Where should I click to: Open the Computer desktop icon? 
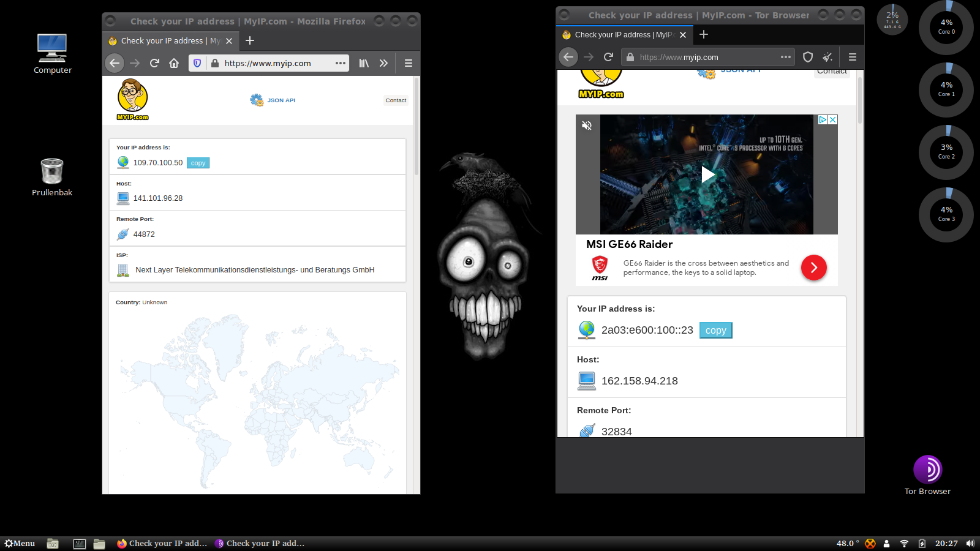pos(52,54)
